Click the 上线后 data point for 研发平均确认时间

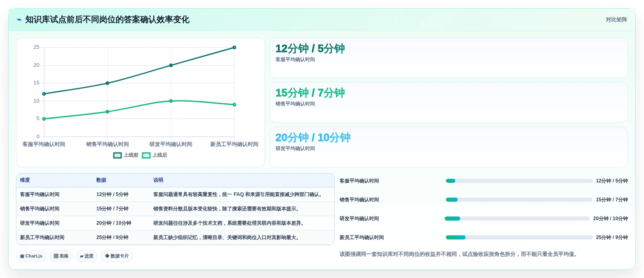(x=171, y=101)
